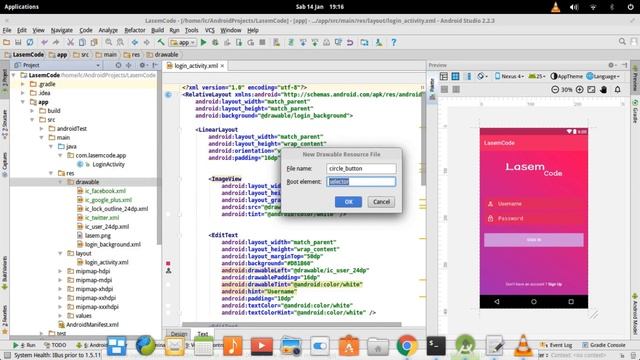The height and width of the screenshot is (360, 640).
Task: Click the Open folder toolbar icon
Action: (x=7, y=42)
